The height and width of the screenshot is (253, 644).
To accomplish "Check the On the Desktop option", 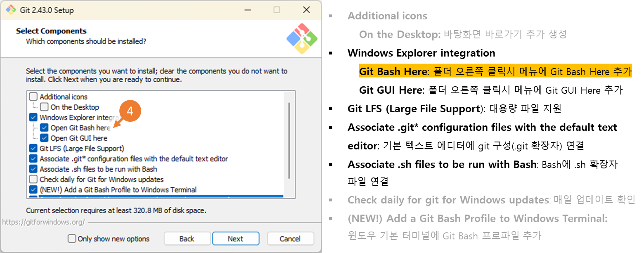I will [x=44, y=107].
